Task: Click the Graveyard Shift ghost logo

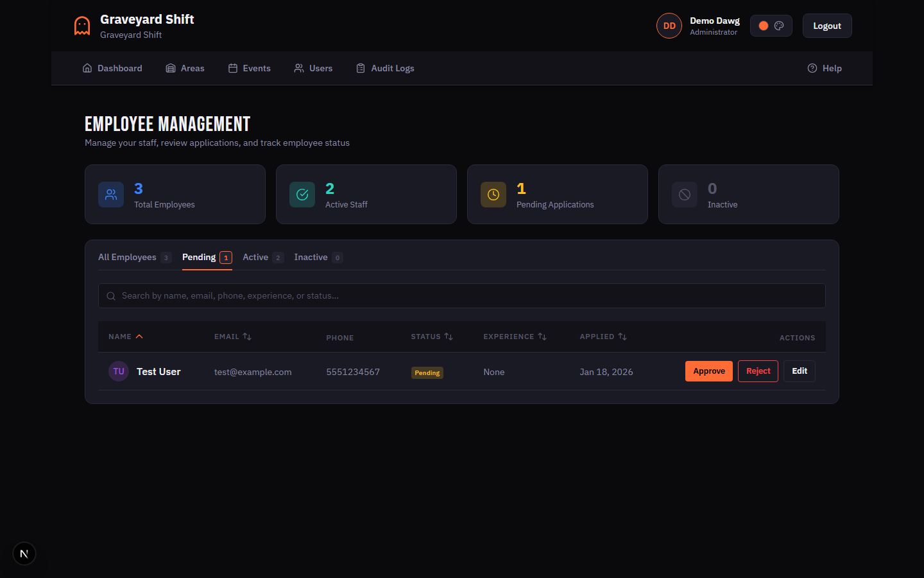Action: point(82,26)
